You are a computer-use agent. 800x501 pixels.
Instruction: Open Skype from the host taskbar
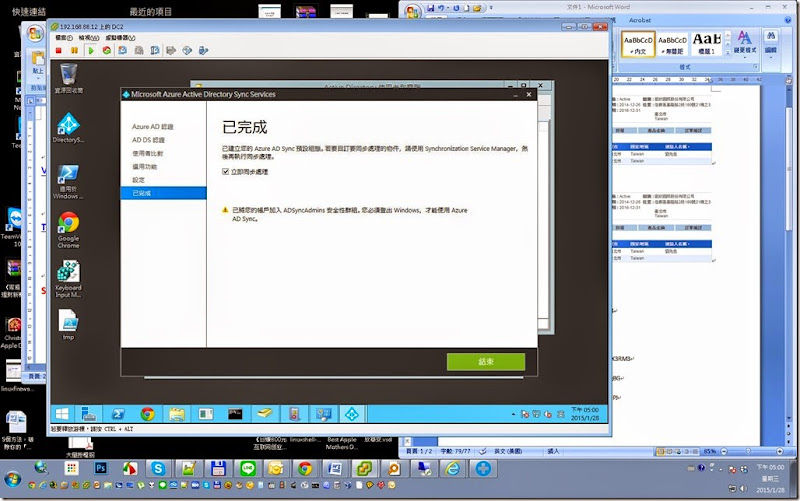(x=158, y=468)
